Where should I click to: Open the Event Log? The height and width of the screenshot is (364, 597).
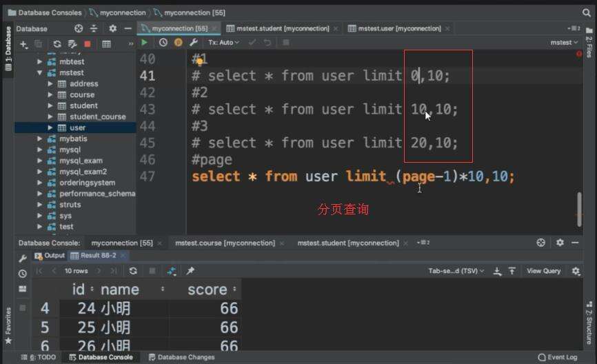coord(558,358)
